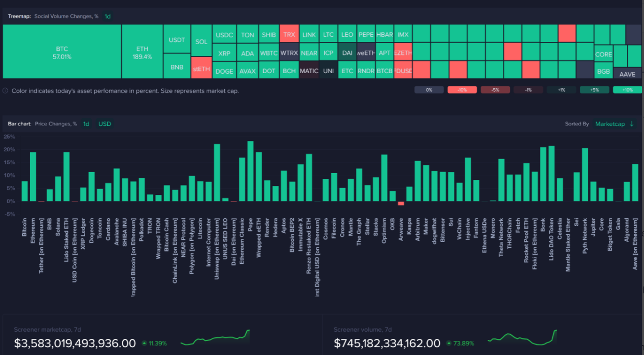Change the treemap 1d timeframe selector
The image size is (644, 355).
108,16
